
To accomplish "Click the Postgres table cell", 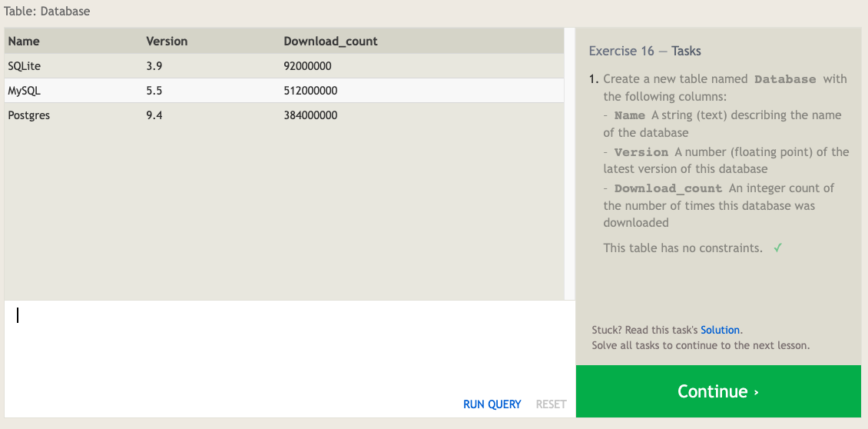I will (x=28, y=115).
